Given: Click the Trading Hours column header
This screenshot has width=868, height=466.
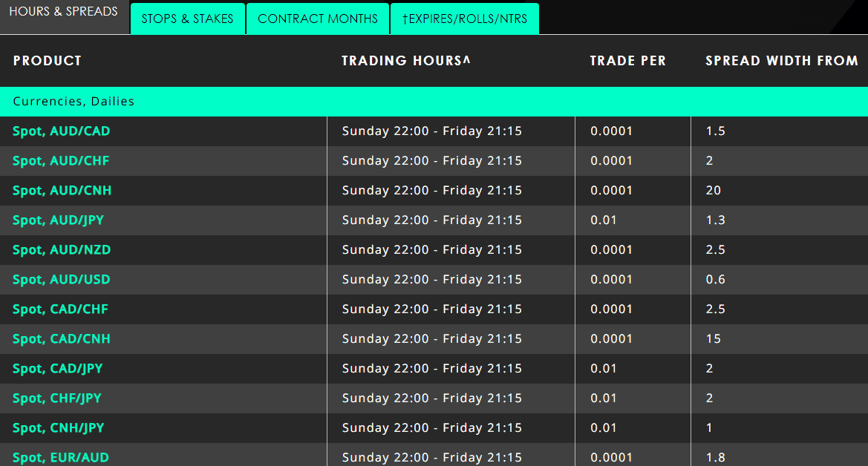Looking at the screenshot, I should tap(406, 61).
